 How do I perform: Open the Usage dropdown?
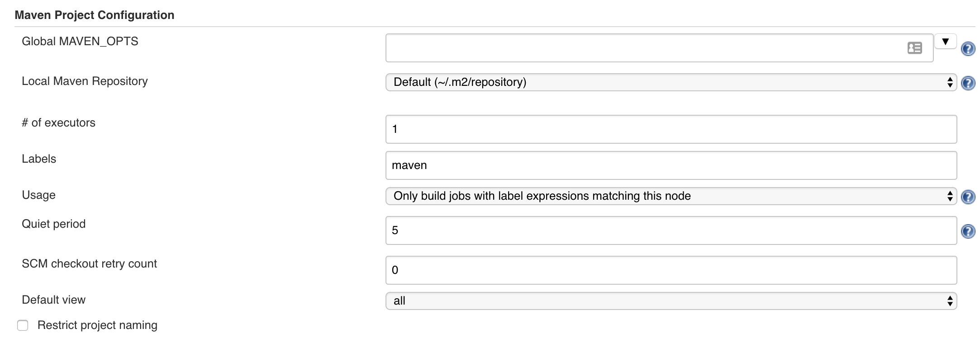(x=671, y=196)
